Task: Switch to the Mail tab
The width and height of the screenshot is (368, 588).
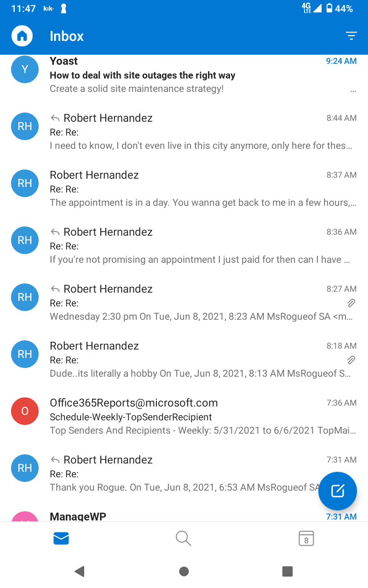Action: pyautogui.click(x=61, y=538)
